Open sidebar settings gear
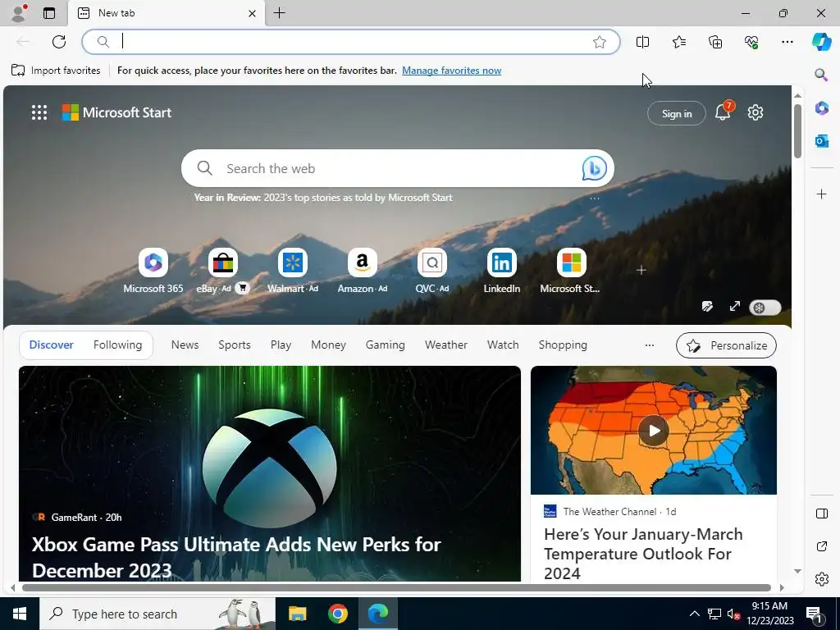 click(822, 579)
